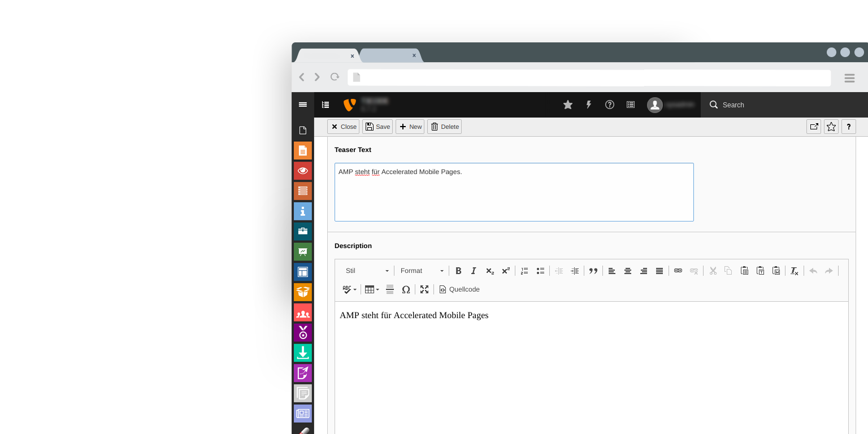Open the Page module (orange document icon)
The image size is (868, 434).
pyautogui.click(x=303, y=150)
